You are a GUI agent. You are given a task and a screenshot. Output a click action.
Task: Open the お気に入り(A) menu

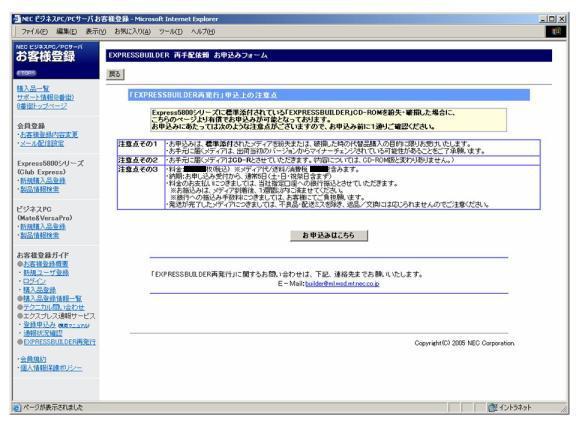pos(132,32)
